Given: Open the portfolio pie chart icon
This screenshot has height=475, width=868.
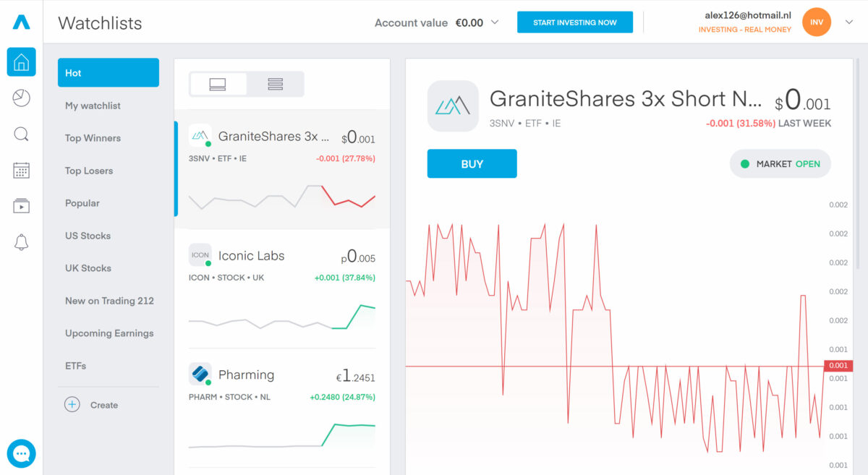Looking at the screenshot, I should [x=21, y=98].
